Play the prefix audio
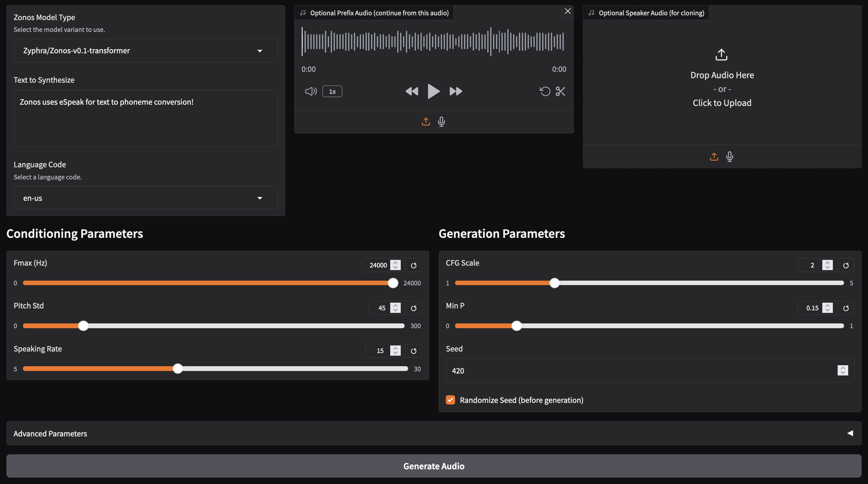868x484 pixels. (433, 91)
